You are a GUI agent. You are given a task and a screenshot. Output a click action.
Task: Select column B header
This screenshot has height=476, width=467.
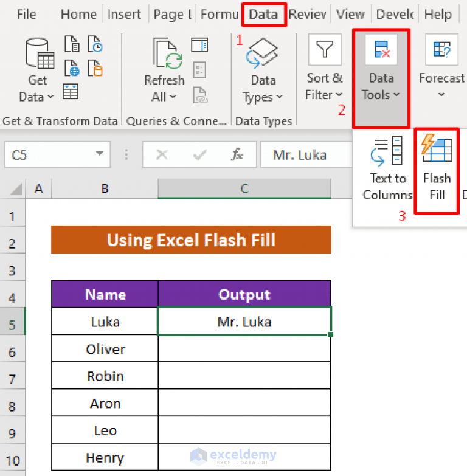click(105, 189)
